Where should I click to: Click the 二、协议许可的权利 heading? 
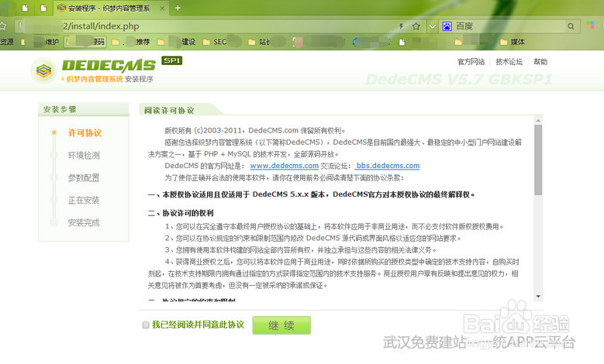click(x=181, y=213)
